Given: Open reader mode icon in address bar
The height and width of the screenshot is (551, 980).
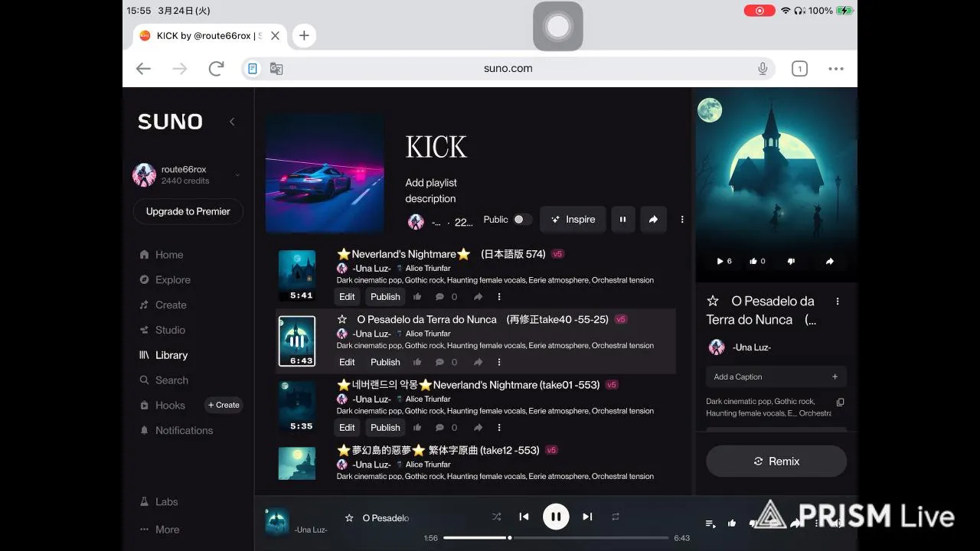Looking at the screenshot, I should (252, 69).
